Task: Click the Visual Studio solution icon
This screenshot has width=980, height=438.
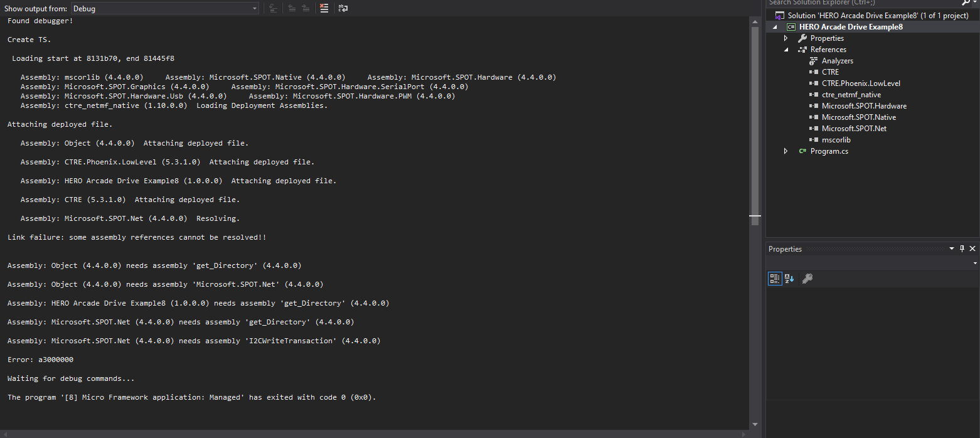Action: pyautogui.click(x=780, y=16)
